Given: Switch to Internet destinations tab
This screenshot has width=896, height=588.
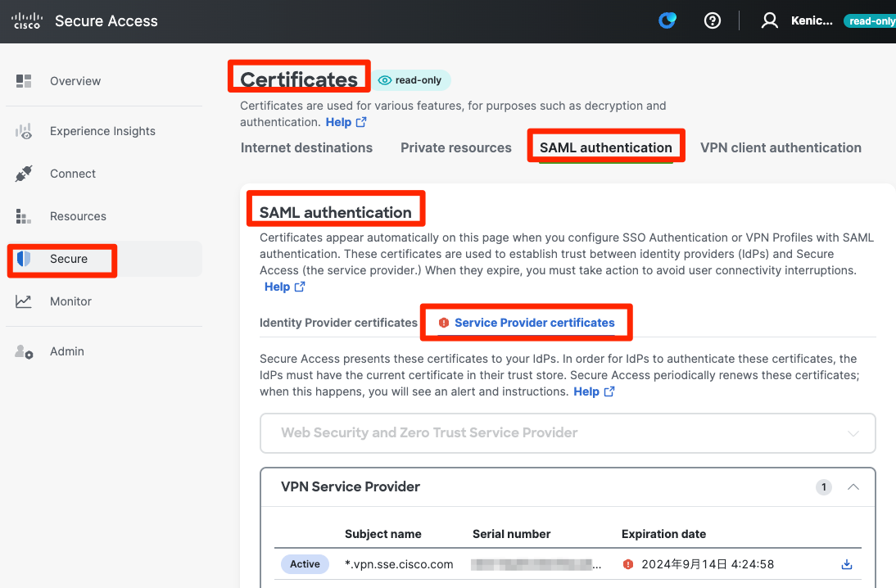Looking at the screenshot, I should [306, 148].
